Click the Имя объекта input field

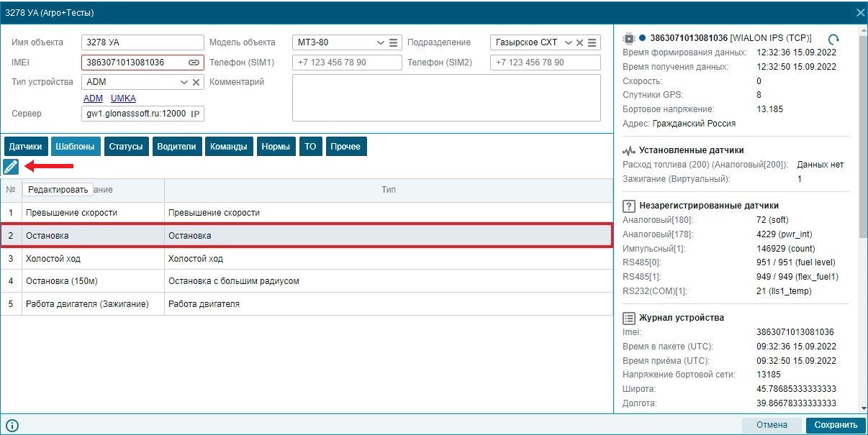(x=143, y=42)
